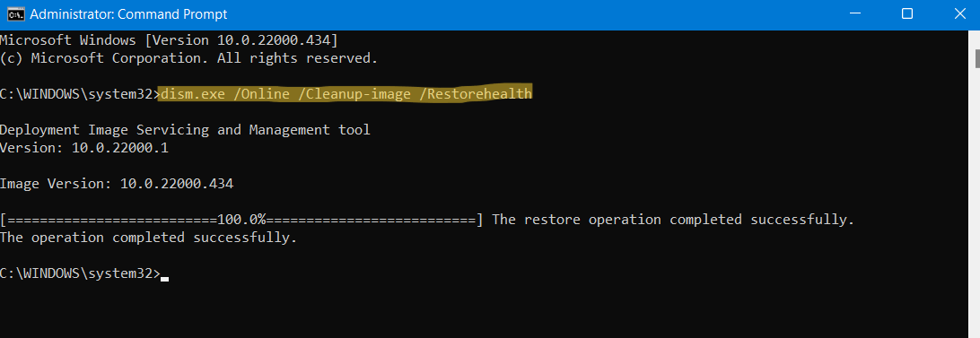Viewport: 980px width, 338px height.
Task: Click the Version: 10.0.22000.1 line
Action: point(83,148)
